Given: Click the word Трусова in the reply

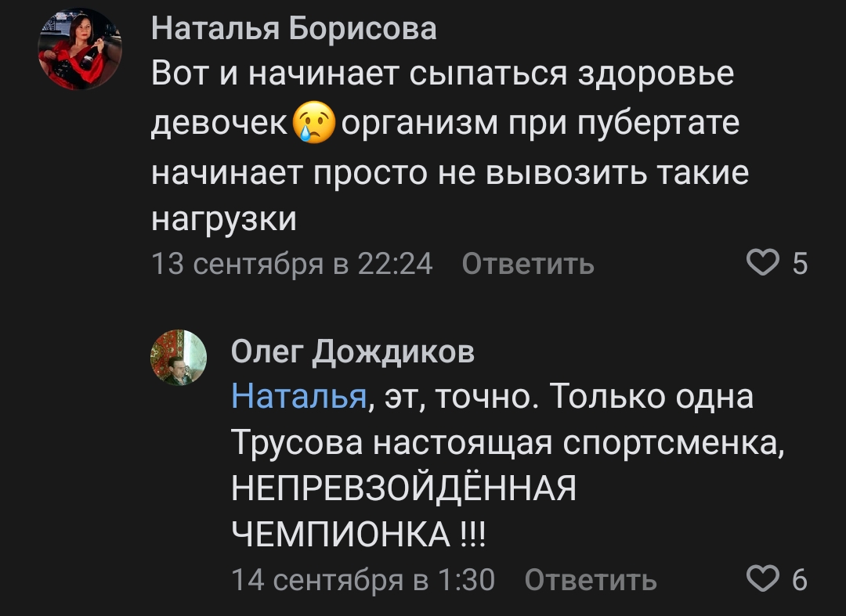Looking at the screenshot, I should pyautogui.click(x=297, y=445).
